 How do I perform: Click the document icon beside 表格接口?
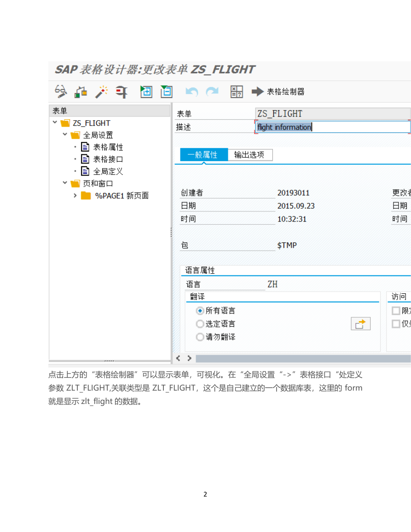pos(85,159)
